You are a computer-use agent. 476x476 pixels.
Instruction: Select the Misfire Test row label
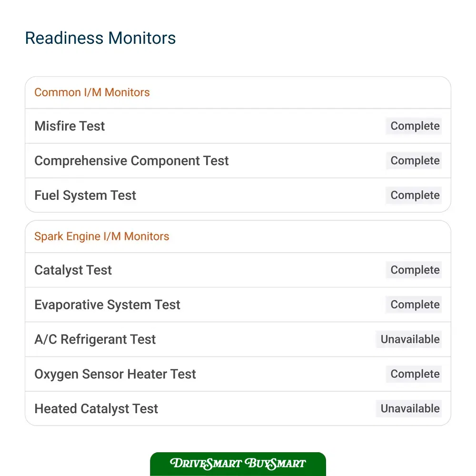(x=69, y=126)
